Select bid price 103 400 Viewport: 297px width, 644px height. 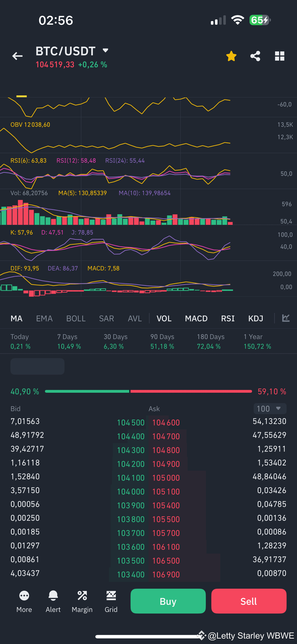(x=131, y=574)
